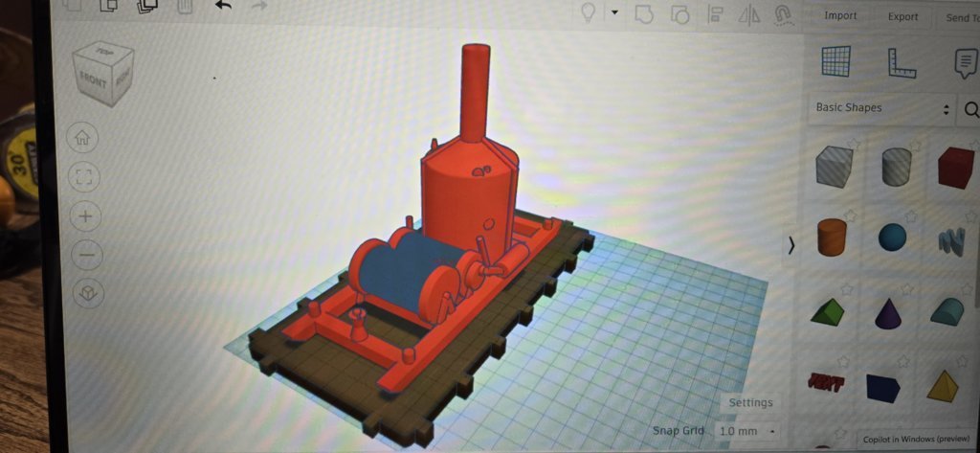Open the Snap Grid 1.0 mm dropdown
980x453 pixels.
pyautogui.click(x=746, y=431)
